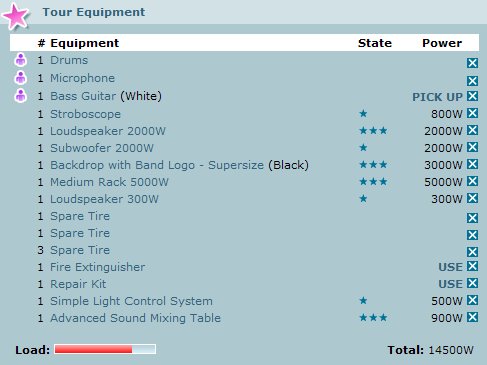Click the person icon beside Drums
Viewport: 487px width, 365px height.
21,60
